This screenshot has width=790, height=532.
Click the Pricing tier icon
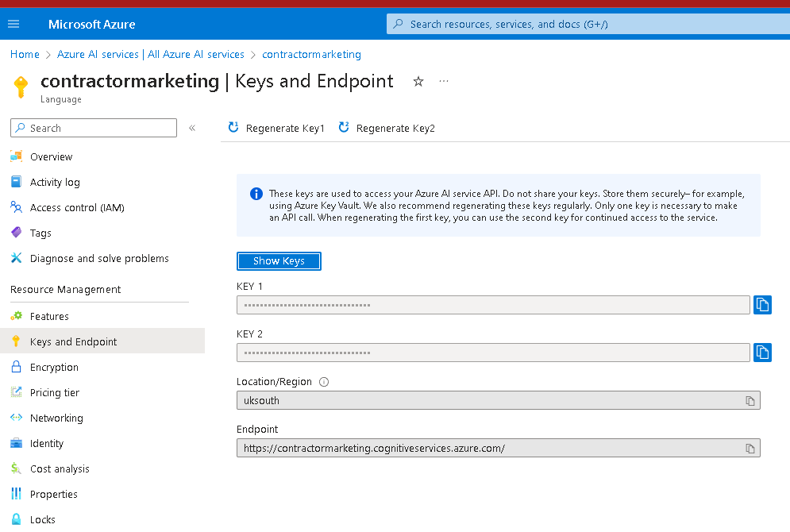point(16,392)
